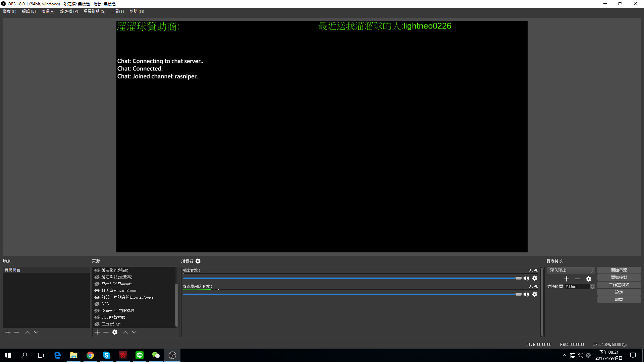Show the World Of Warcraft source
Viewport: 644px width, 362px height.
coord(97,284)
